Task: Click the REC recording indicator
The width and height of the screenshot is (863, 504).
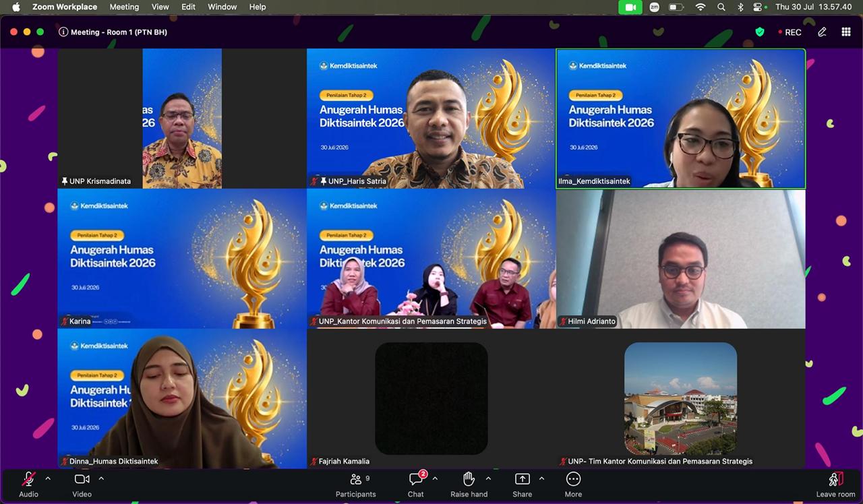Action: pyautogui.click(x=790, y=32)
